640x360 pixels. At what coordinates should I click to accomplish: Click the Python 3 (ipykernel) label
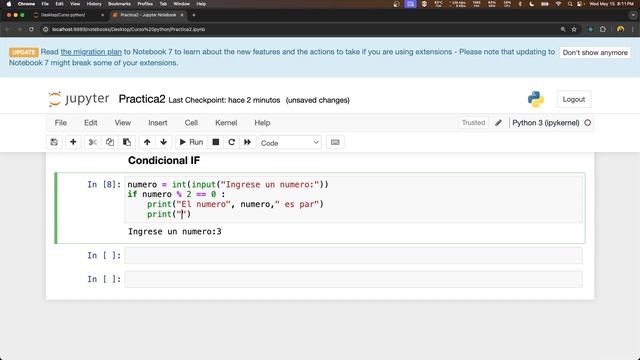(x=546, y=123)
